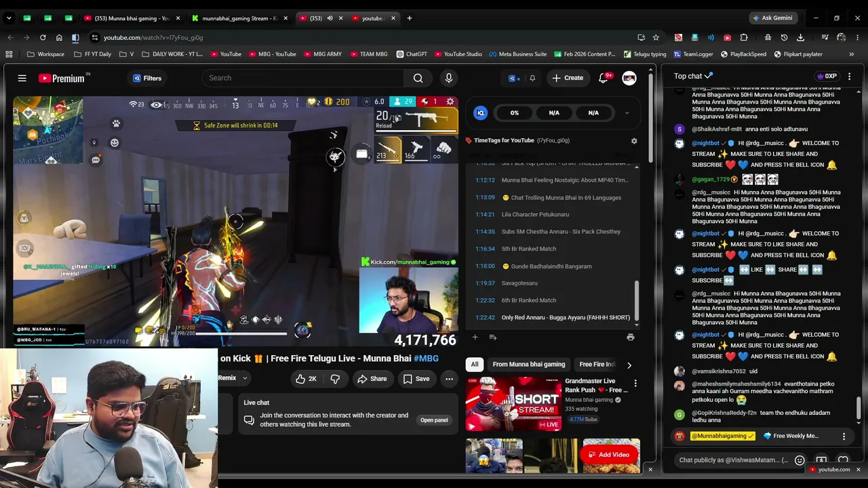This screenshot has height=488, width=868.
Task: Open pinned ticket message options
Action: (x=844, y=436)
